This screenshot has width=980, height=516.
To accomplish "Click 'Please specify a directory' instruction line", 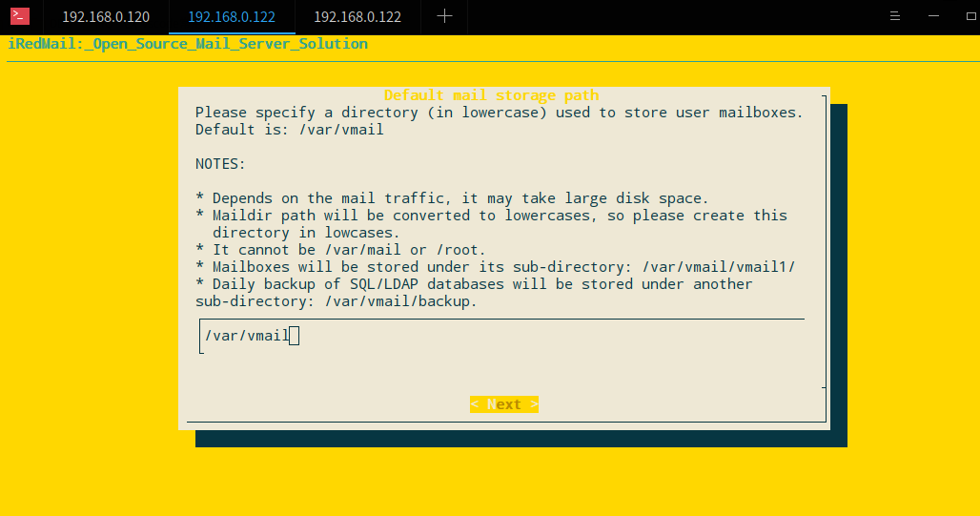I will pyautogui.click(x=499, y=113).
